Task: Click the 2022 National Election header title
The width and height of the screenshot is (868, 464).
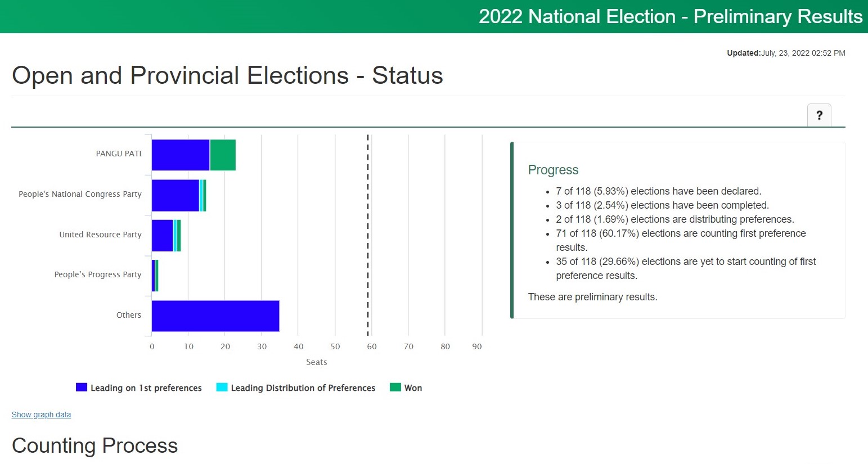Action: pos(671,16)
